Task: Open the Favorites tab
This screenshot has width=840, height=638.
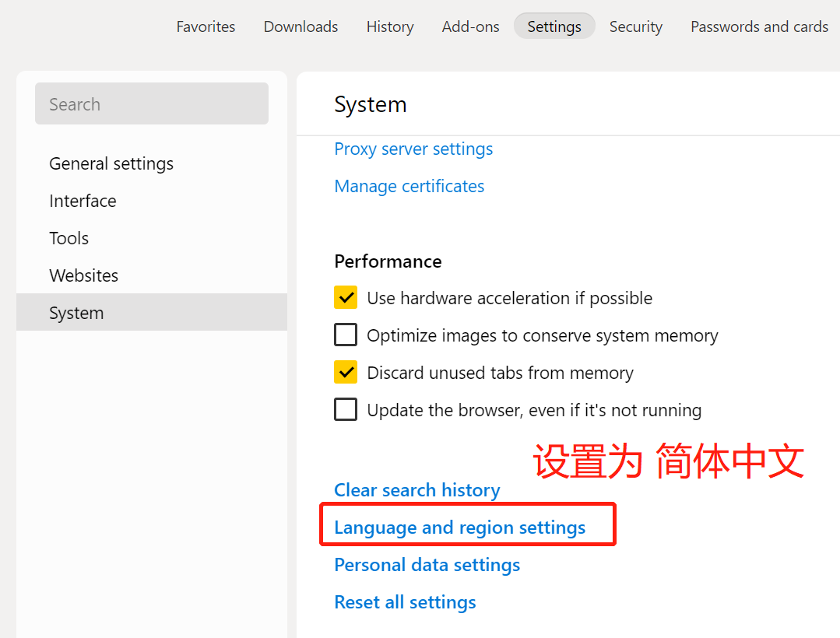Action: pos(206,26)
